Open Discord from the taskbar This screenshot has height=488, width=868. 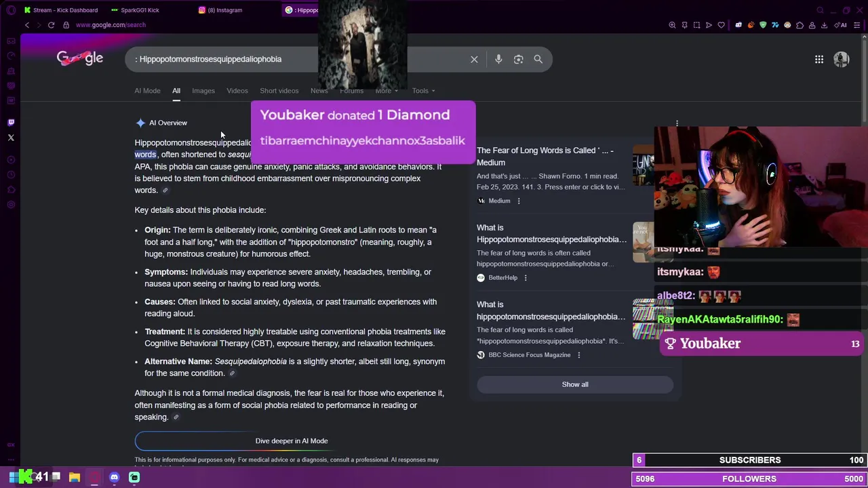(114, 477)
